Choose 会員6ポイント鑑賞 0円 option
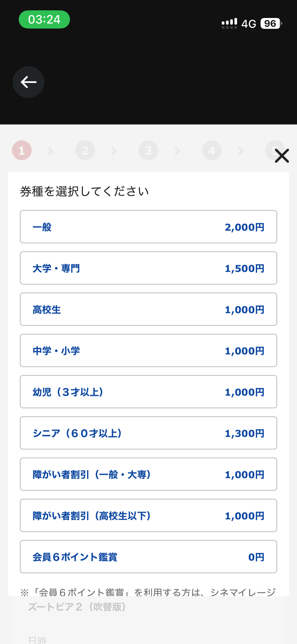The height and width of the screenshot is (644, 297). pos(148,557)
